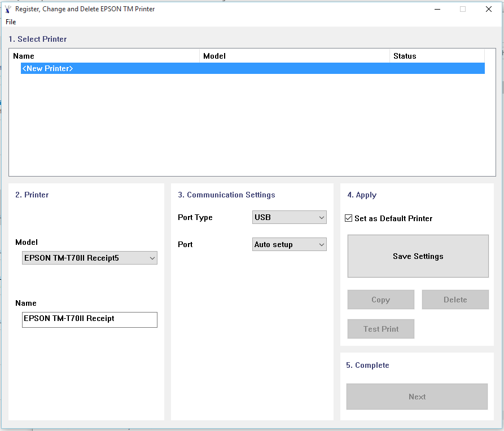Click the Delete button

pos(455,300)
